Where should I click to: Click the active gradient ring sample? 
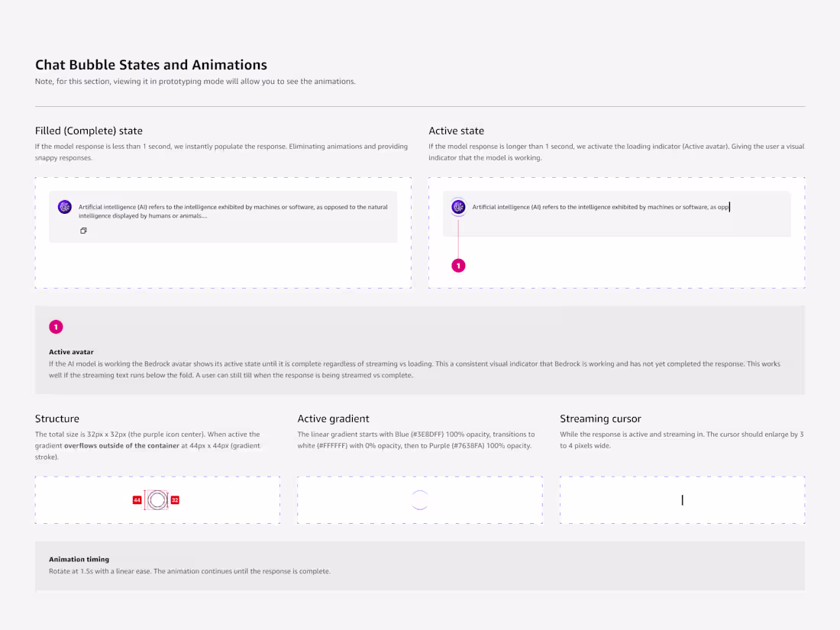coord(419,500)
